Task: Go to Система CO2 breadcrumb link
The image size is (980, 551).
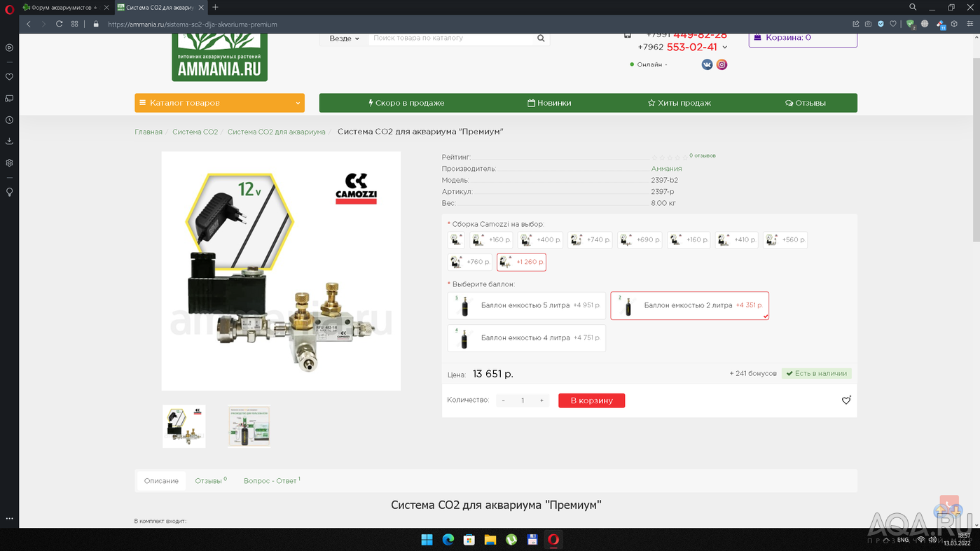Action: (x=195, y=132)
